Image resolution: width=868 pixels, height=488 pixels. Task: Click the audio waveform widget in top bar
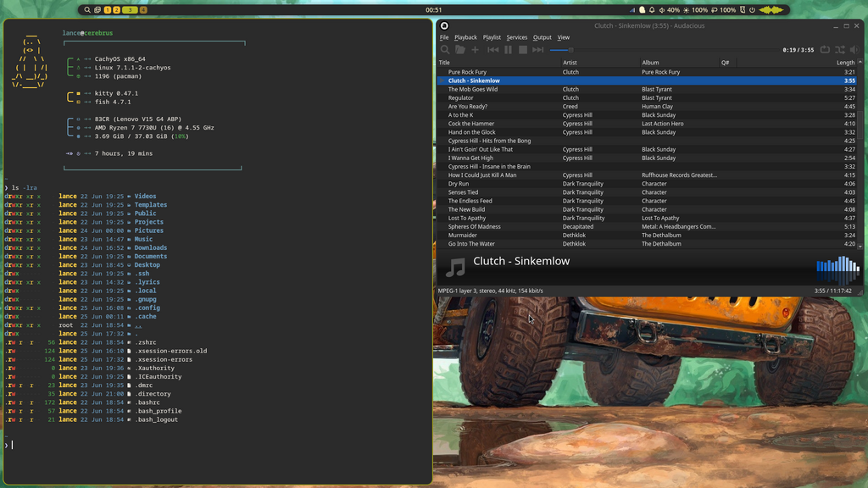coord(771,10)
